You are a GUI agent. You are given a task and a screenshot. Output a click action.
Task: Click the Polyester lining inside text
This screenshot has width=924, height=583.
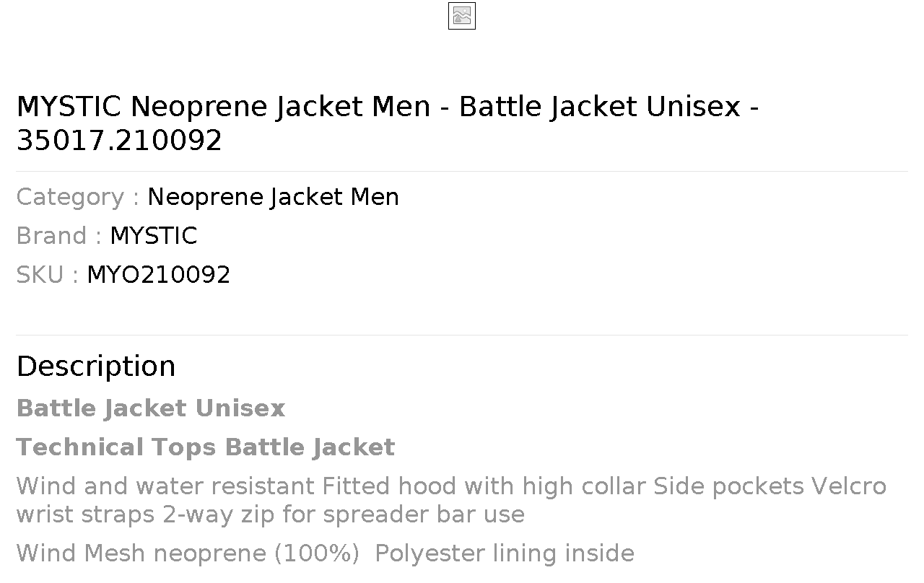tap(505, 553)
